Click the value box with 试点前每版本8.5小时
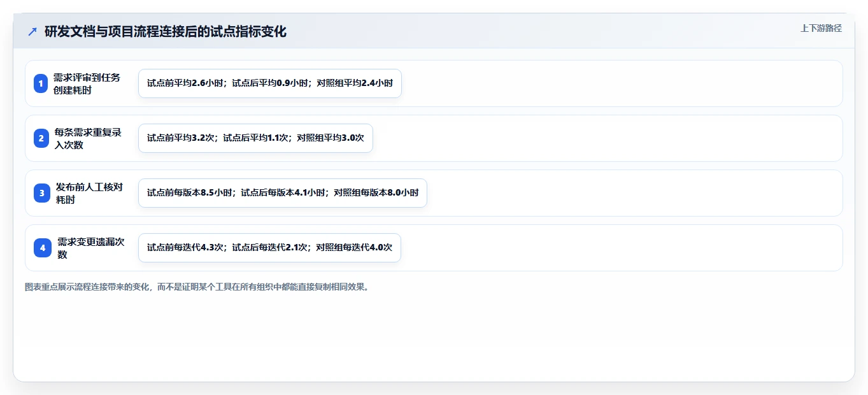This screenshot has width=868, height=395. coord(283,193)
